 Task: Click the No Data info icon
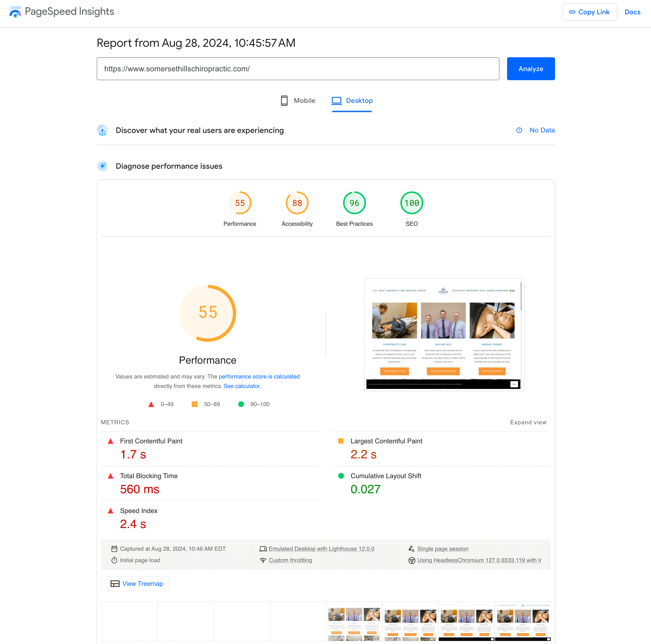[x=519, y=130]
